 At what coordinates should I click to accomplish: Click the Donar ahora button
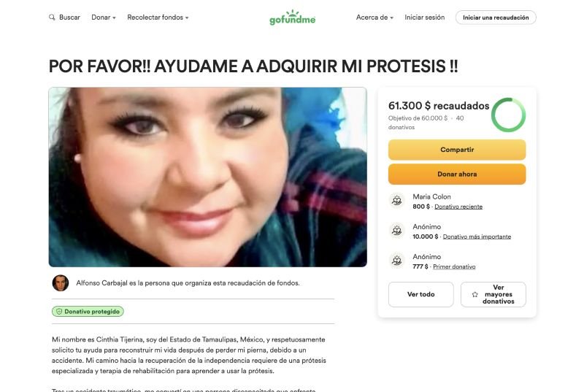457,174
